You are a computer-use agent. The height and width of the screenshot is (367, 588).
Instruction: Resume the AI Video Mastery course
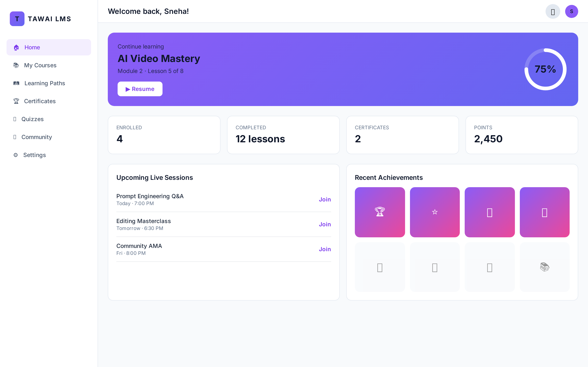pyautogui.click(x=140, y=89)
